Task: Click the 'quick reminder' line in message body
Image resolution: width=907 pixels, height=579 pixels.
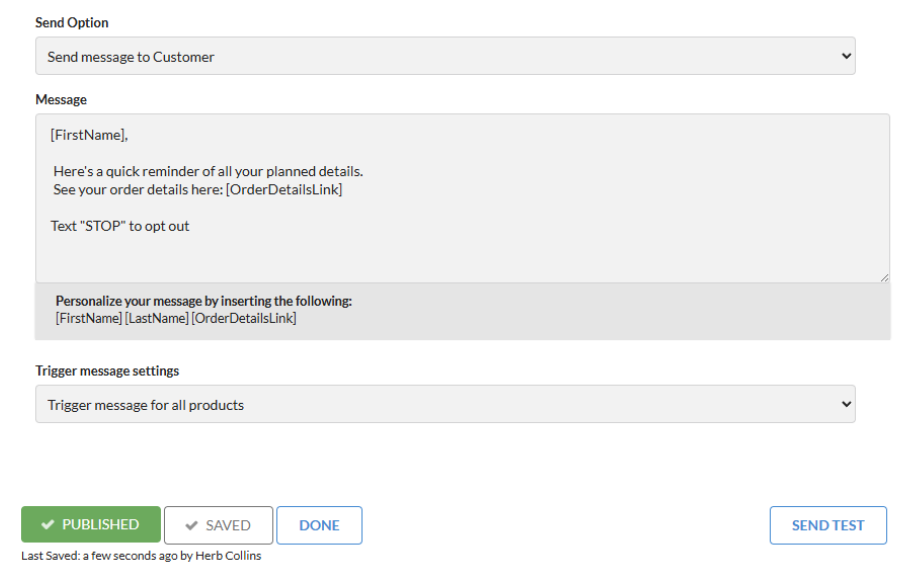Action: (x=208, y=171)
